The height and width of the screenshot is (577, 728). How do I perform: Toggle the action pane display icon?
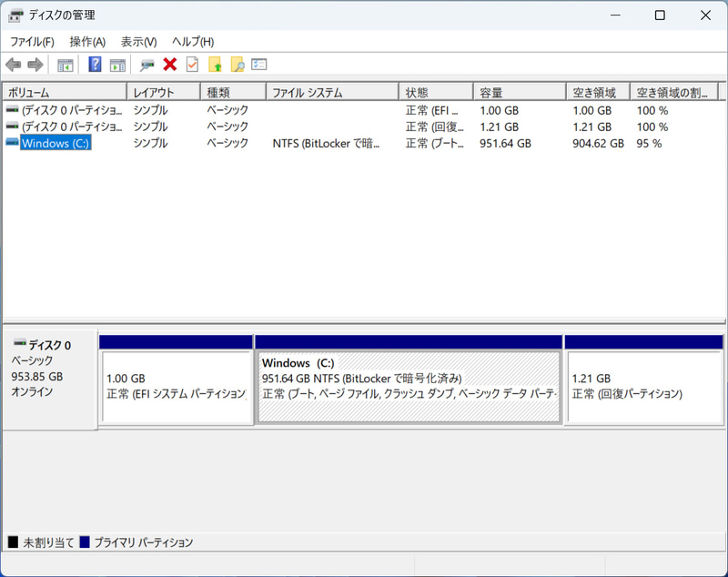click(117, 64)
